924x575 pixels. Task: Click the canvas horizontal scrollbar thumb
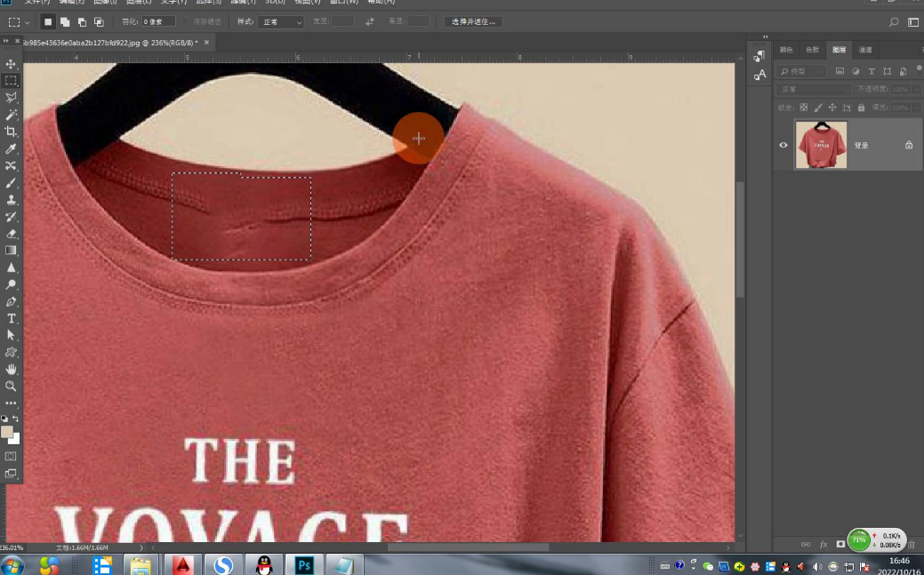468,547
